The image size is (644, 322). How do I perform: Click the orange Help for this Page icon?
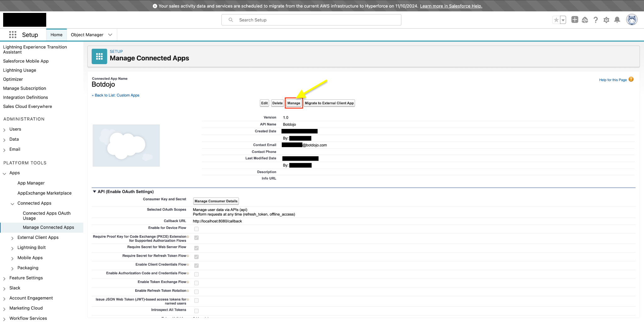[x=631, y=79]
